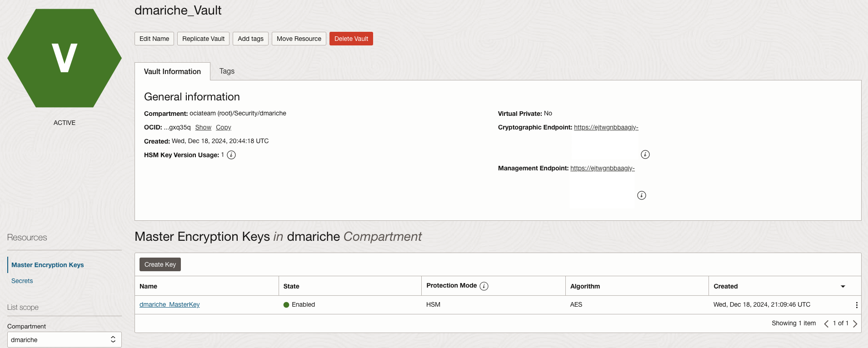Toggle sort order on the Created column arrow
The image size is (868, 348).
tap(843, 286)
